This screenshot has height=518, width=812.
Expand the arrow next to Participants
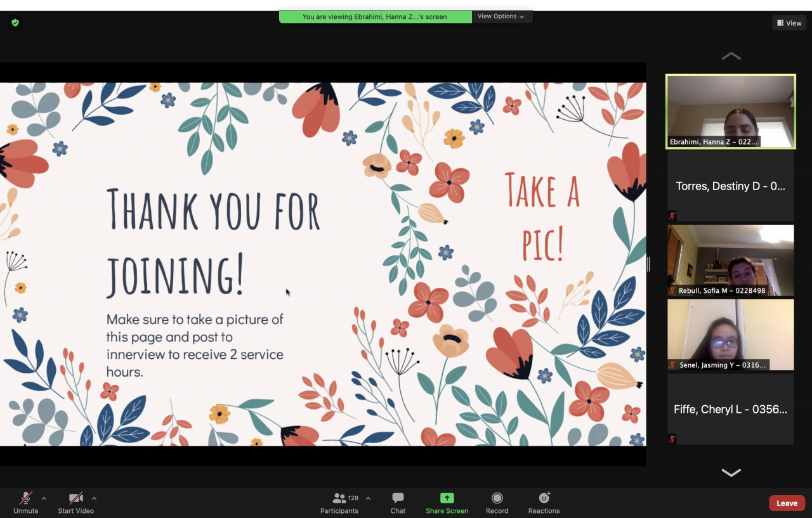[368, 498]
